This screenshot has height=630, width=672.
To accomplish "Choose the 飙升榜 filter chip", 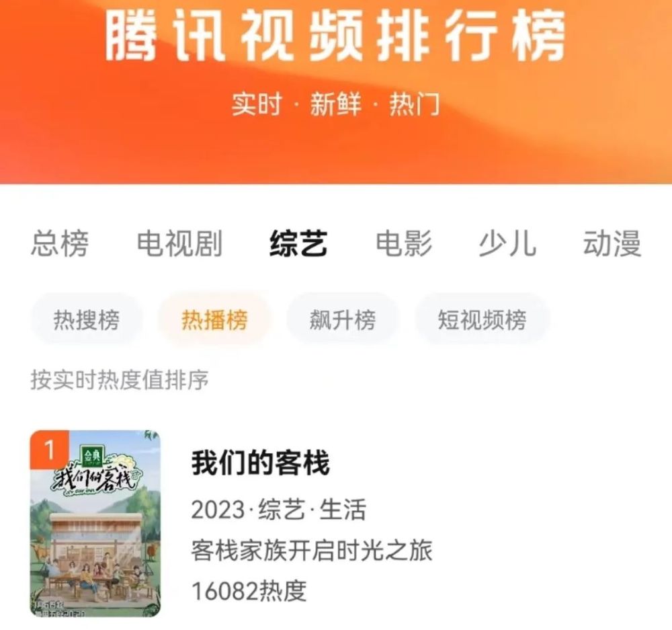I will (343, 319).
